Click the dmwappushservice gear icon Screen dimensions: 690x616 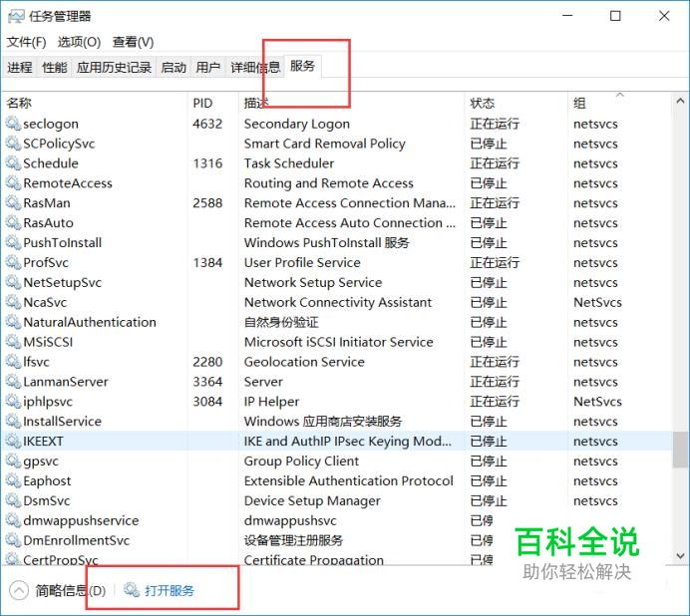coord(13,520)
